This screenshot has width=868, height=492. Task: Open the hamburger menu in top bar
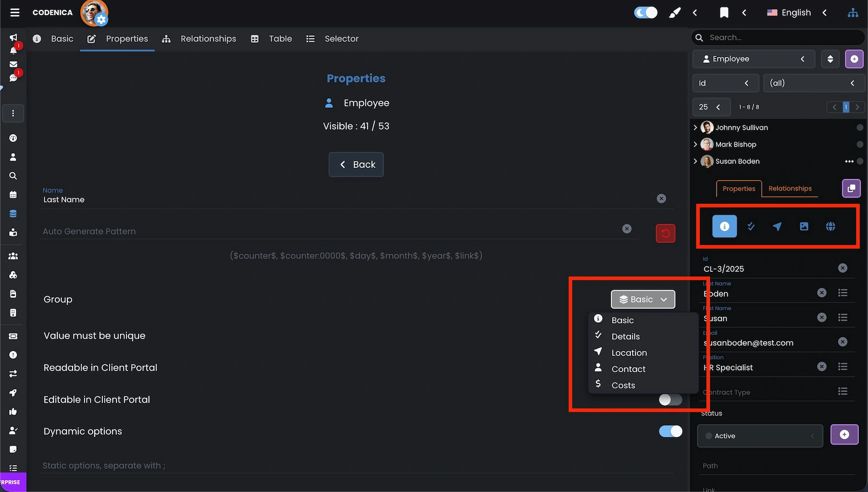15,12
